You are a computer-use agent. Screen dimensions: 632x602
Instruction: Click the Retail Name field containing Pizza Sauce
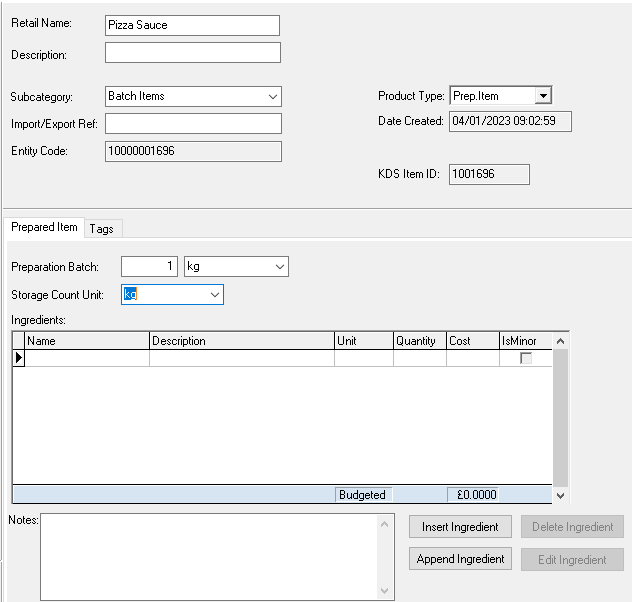tap(191, 25)
